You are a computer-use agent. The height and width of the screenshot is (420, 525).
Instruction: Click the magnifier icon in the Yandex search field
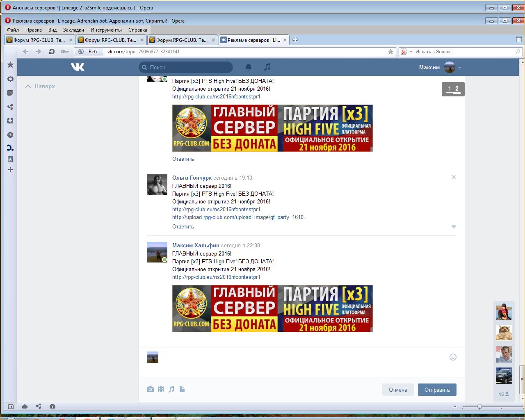point(518,52)
